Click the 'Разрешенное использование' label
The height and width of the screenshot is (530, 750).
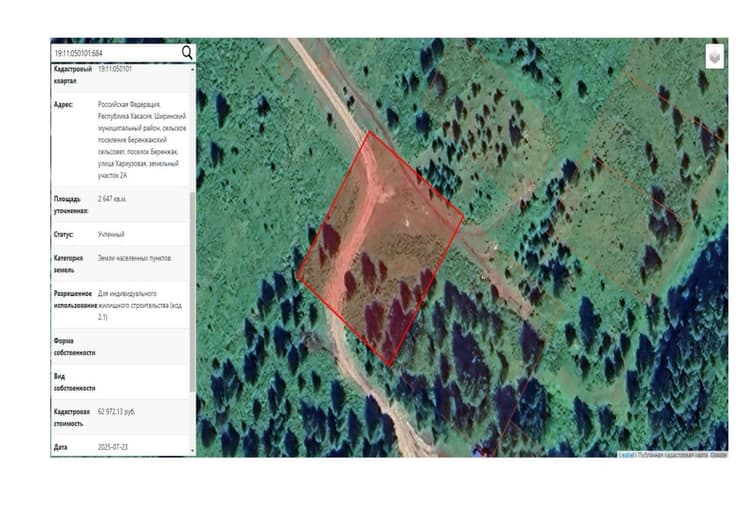[x=75, y=299]
